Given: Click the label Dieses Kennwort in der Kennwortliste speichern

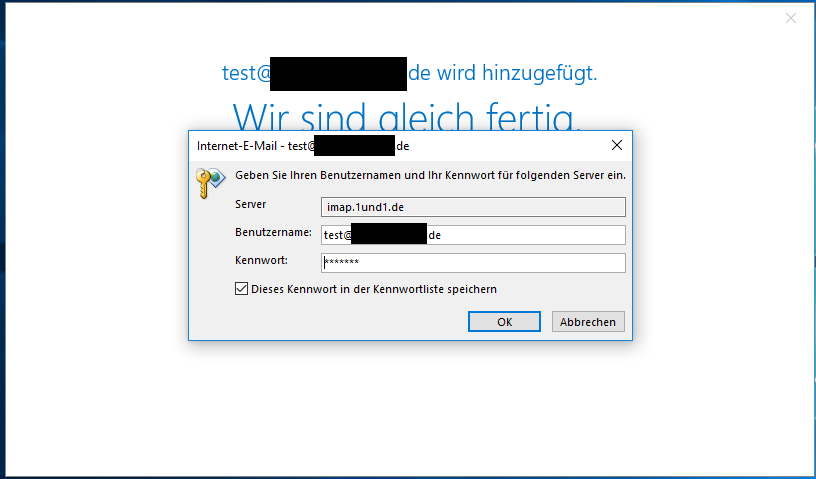Looking at the screenshot, I should pyautogui.click(x=374, y=289).
